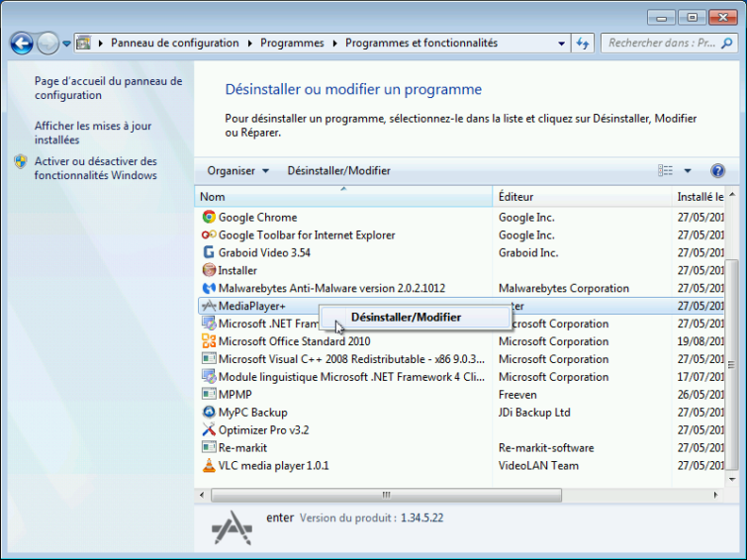The image size is (747, 560).
Task: Click the MyPC Backup icon
Action: tap(209, 412)
